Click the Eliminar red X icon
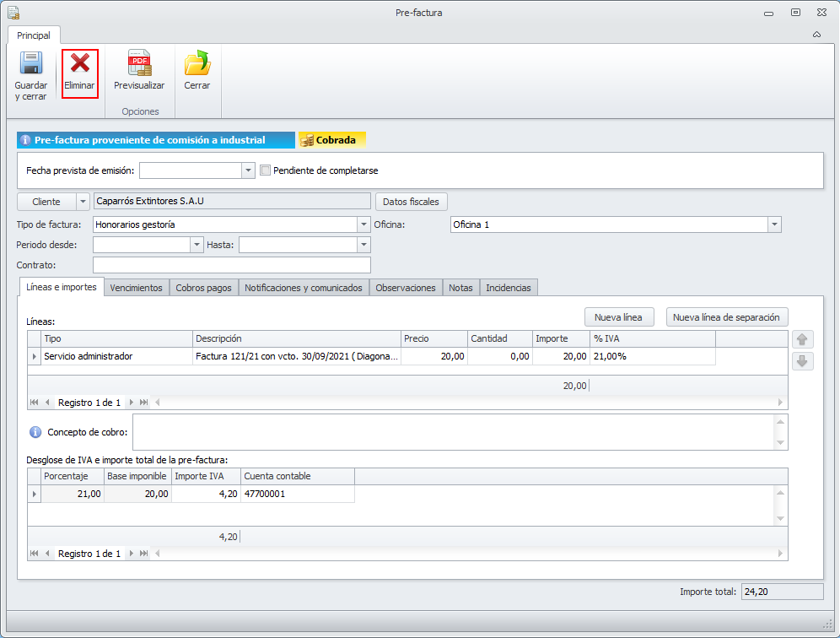 pyautogui.click(x=80, y=65)
